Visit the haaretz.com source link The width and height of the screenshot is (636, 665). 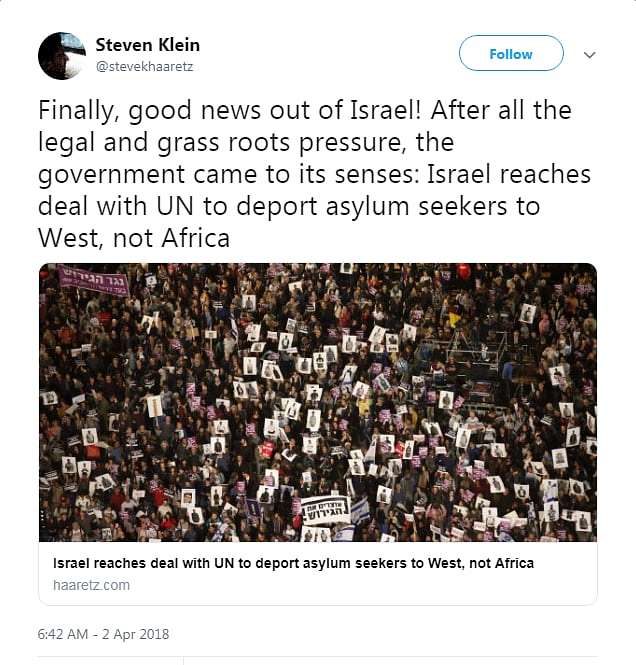coord(91,585)
